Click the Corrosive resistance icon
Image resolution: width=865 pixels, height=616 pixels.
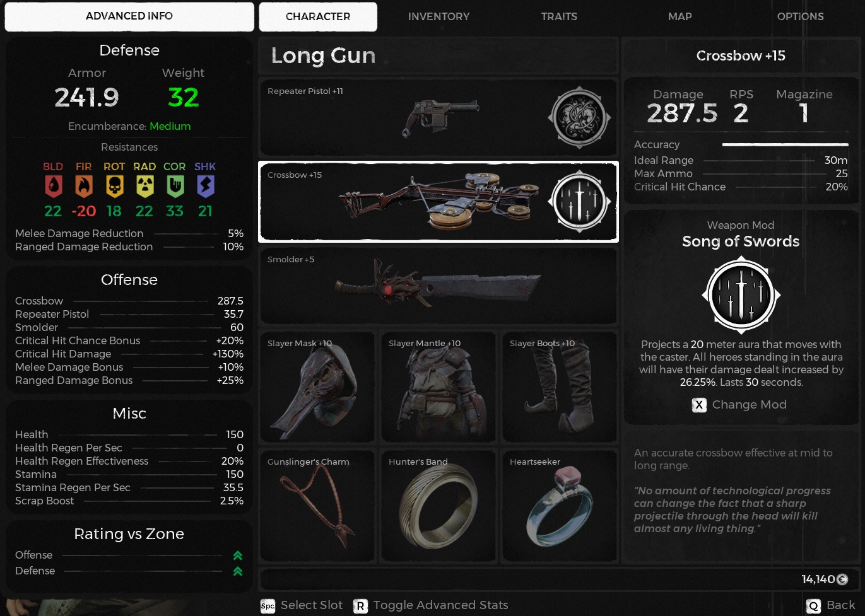(175, 186)
